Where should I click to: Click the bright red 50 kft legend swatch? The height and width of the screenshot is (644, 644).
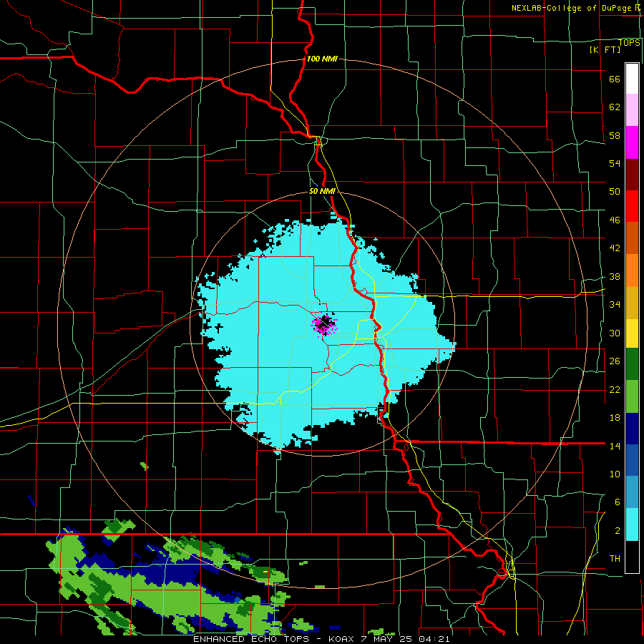pyautogui.click(x=632, y=206)
